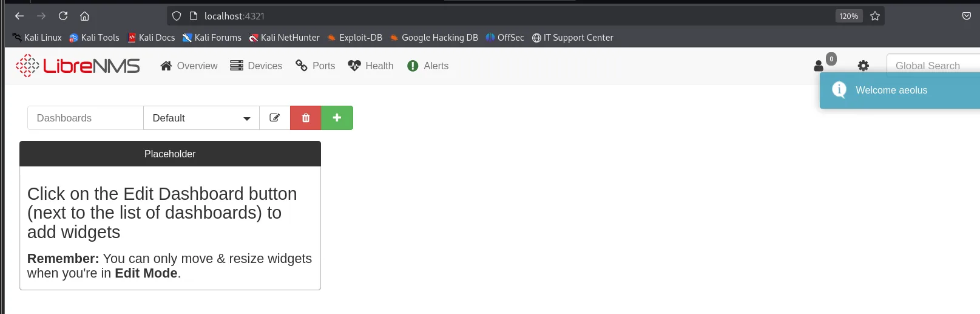Dismiss the Welcome aeolus notification

(x=900, y=90)
